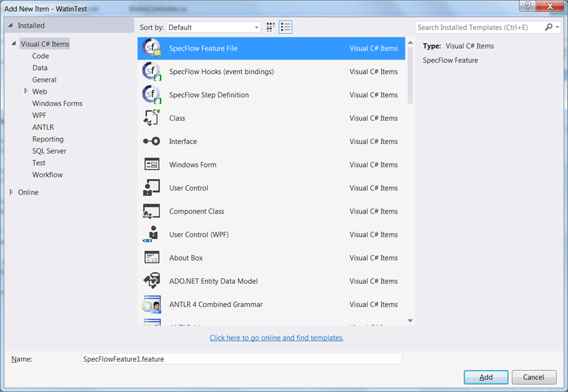Open the Sort by Default dropdown
This screenshot has width=568, height=392.
(x=214, y=27)
